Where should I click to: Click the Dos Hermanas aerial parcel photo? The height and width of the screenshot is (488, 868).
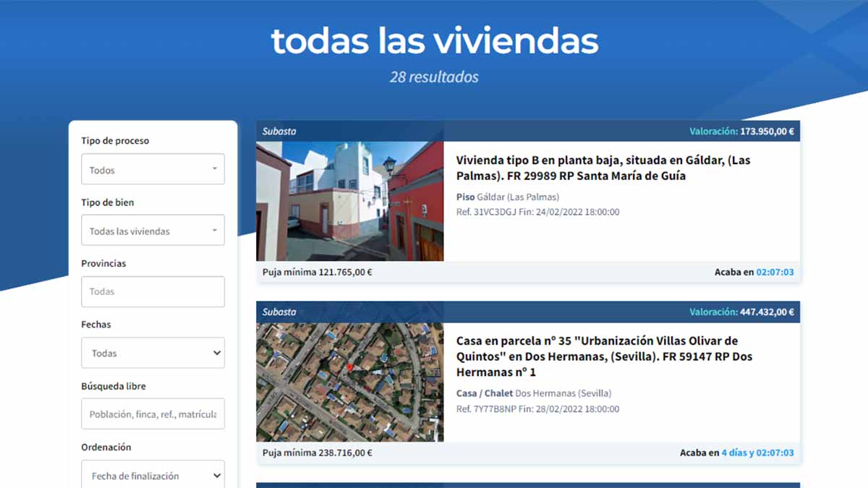tap(350, 383)
